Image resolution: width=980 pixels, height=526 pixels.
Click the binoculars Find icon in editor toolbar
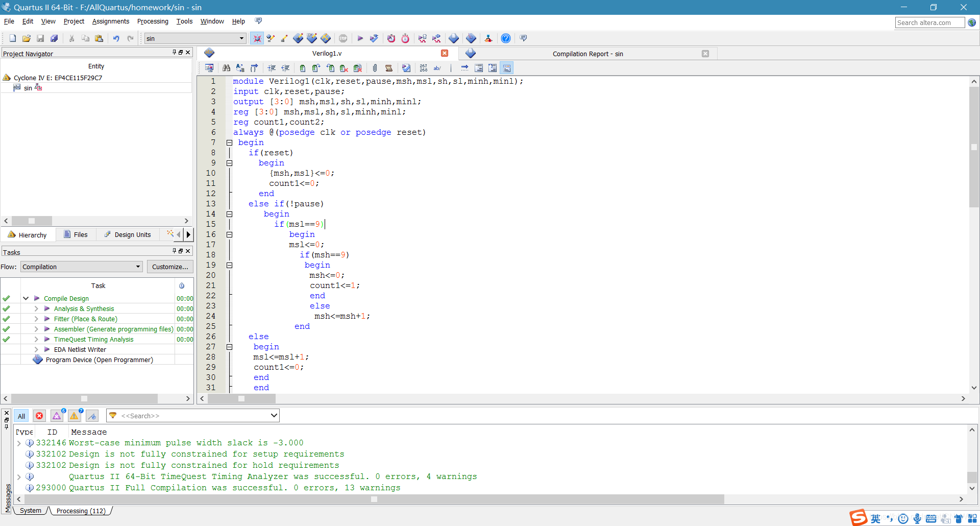(226, 68)
